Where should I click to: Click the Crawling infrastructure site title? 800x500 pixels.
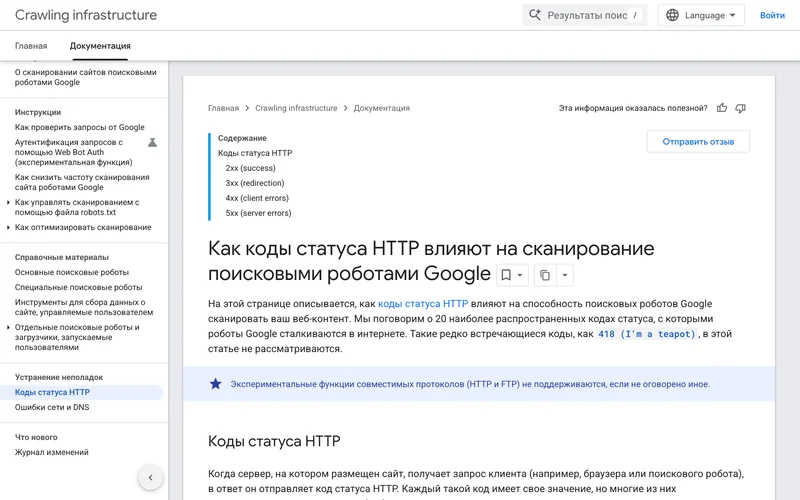pos(86,15)
